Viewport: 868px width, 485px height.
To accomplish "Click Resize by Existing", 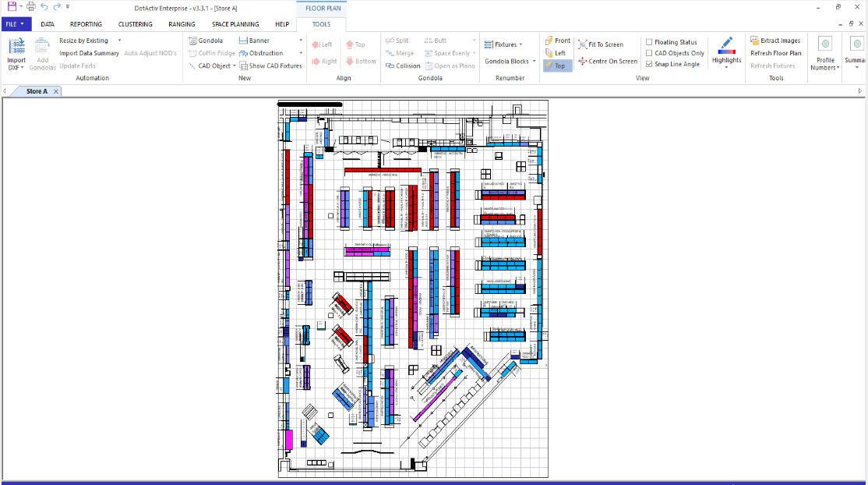I will tap(83, 41).
